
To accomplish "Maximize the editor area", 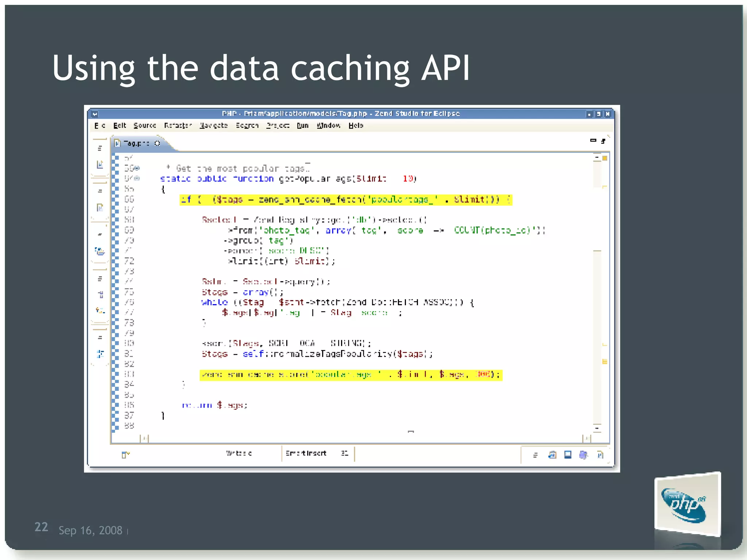I will click(x=603, y=141).
